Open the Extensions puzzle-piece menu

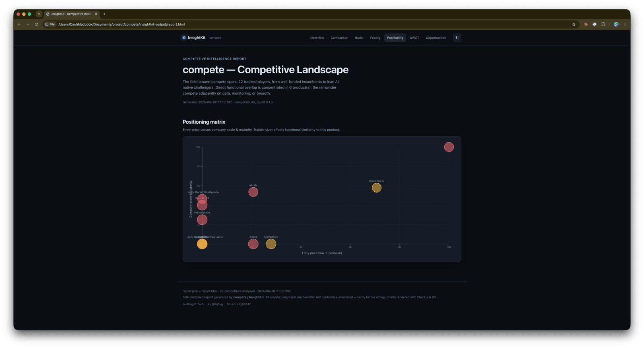603,25
